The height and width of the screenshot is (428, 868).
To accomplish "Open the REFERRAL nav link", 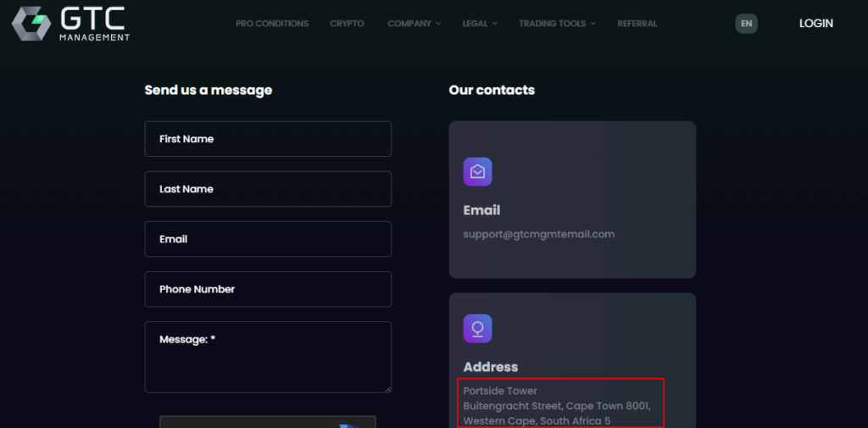I will click(637, 24).
